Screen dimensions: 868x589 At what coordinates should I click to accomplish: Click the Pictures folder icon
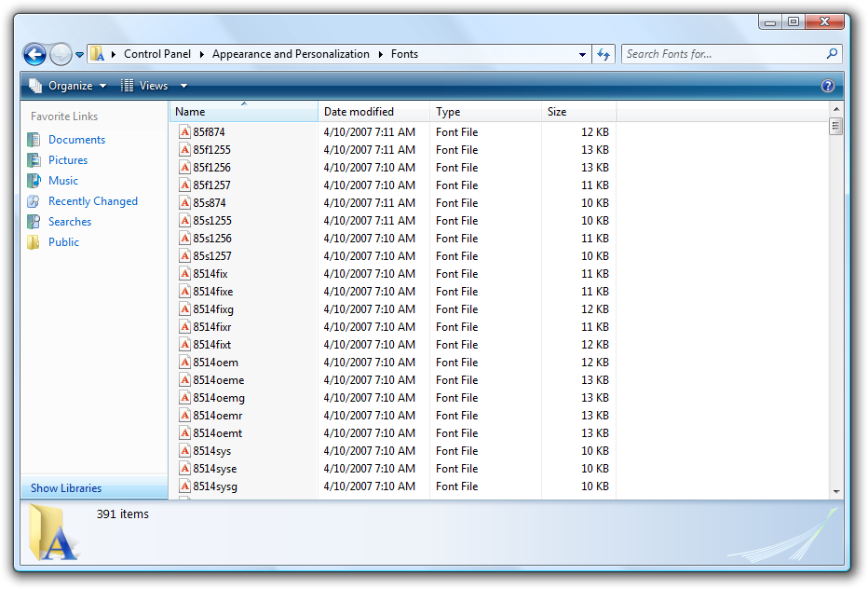(34, 160)
